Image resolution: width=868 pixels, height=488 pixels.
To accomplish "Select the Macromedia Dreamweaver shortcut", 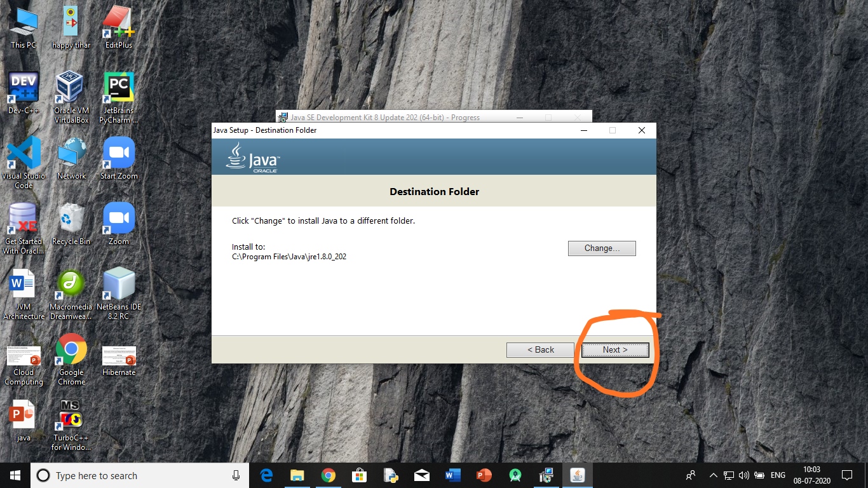I will point(71,294).
